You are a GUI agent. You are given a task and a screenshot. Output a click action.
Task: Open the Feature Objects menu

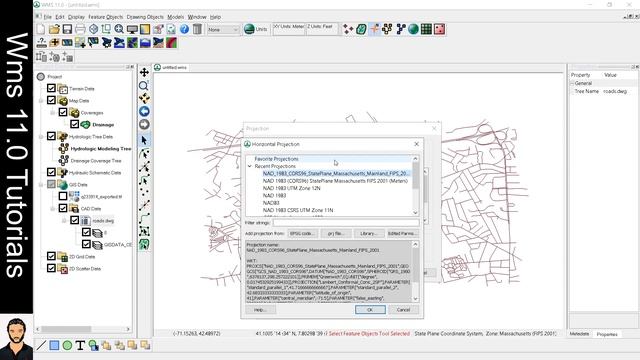106,17
